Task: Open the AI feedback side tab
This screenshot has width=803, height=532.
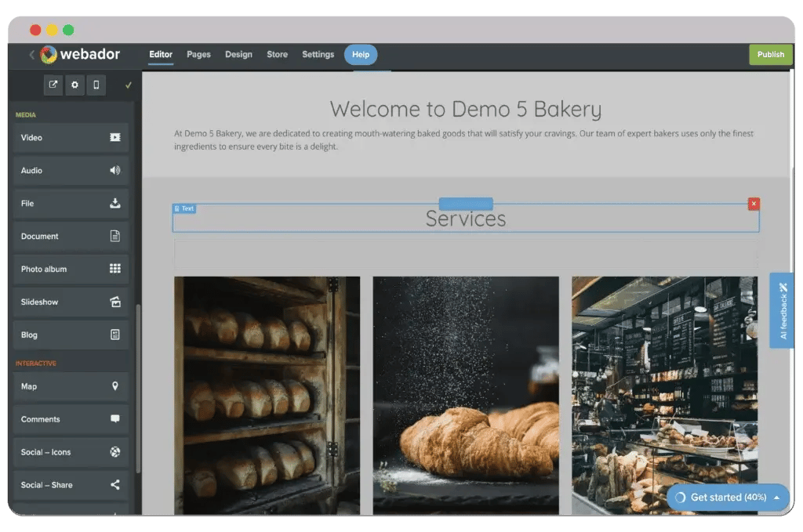Action: [782, 310]
